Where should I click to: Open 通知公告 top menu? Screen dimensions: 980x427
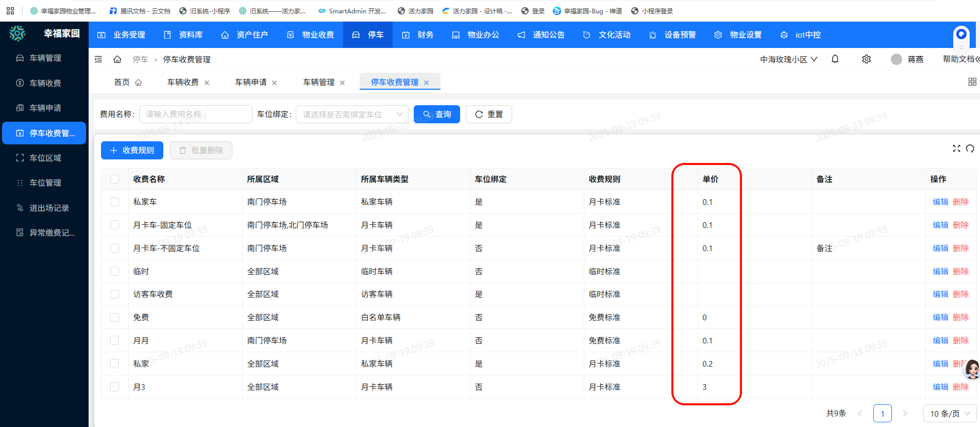[541, 35]
